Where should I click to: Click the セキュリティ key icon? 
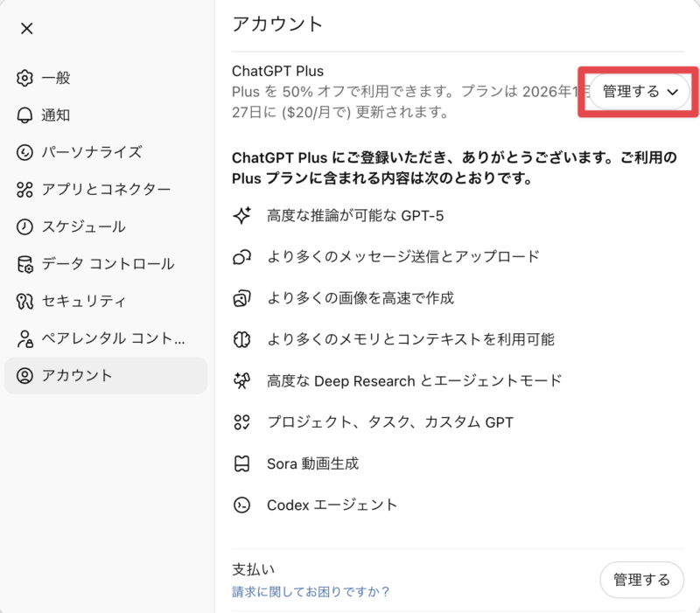24,301
